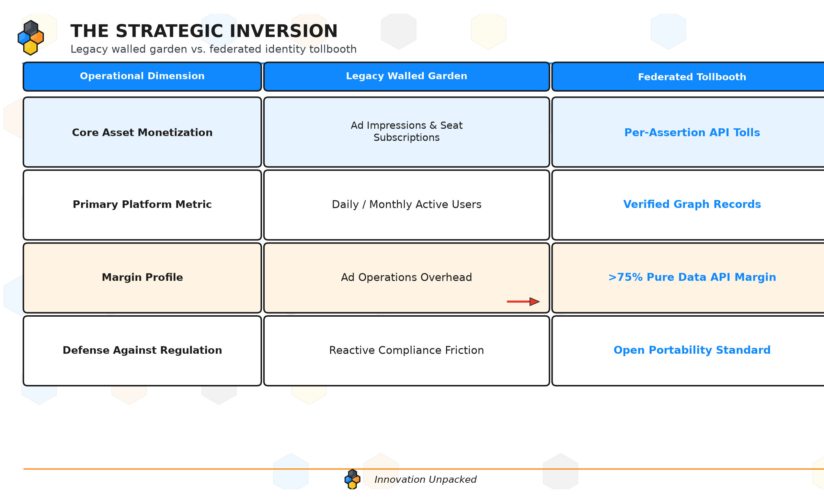Screen dimensions: 824x504
Task: Click the Ad Impressions & Seat Subscriptions cell
Action: point(407,132)
